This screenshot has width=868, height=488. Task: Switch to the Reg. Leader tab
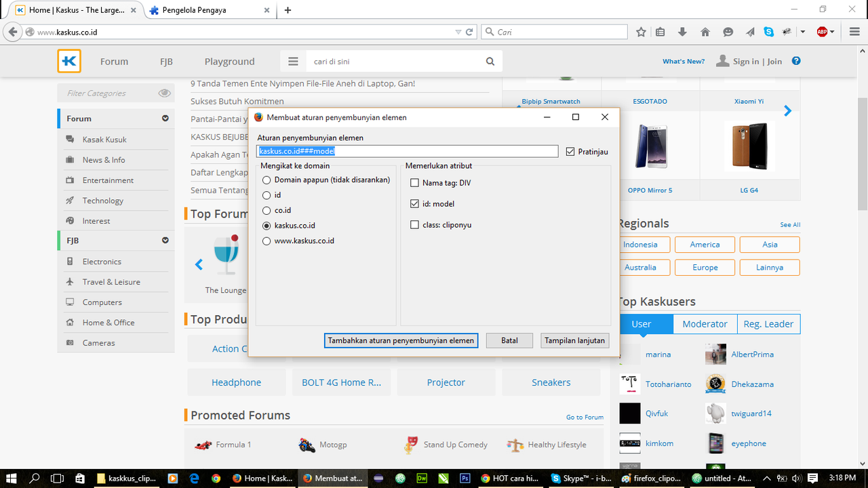click(768, 324)
